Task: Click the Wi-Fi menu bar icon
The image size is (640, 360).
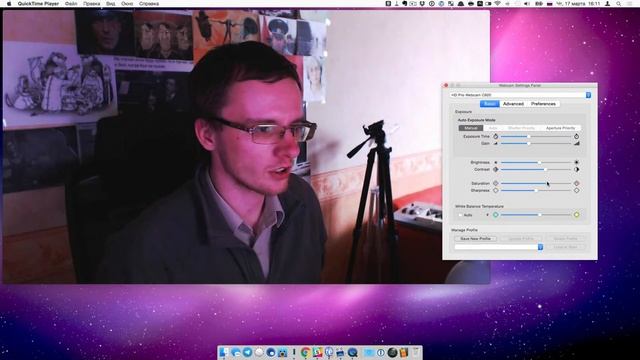Action: coord(498,3)
